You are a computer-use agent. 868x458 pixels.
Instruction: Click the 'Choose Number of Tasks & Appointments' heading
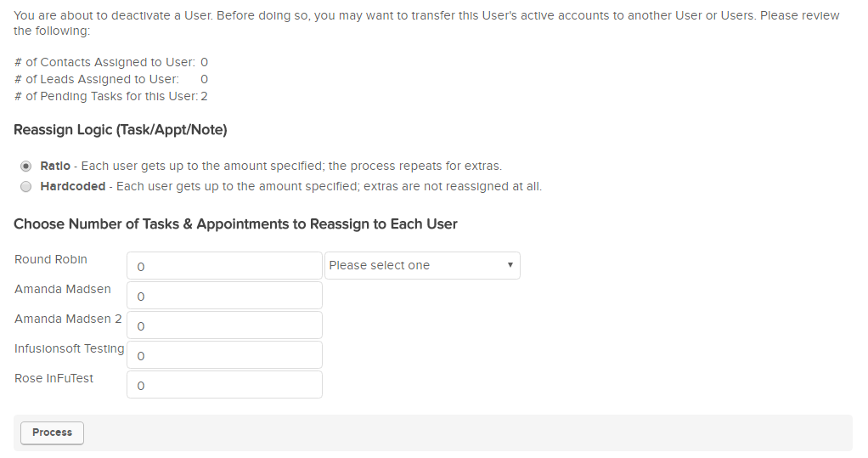click(x=235, y=224)
